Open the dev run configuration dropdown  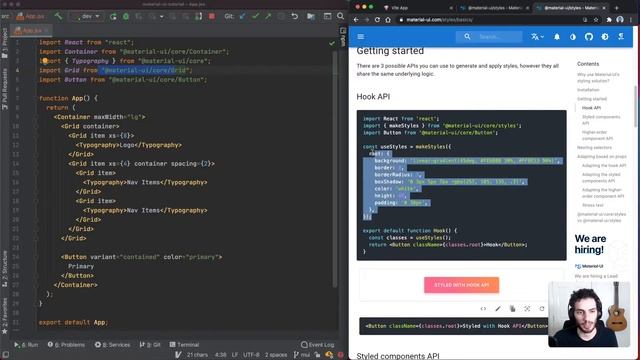point(87,16)
